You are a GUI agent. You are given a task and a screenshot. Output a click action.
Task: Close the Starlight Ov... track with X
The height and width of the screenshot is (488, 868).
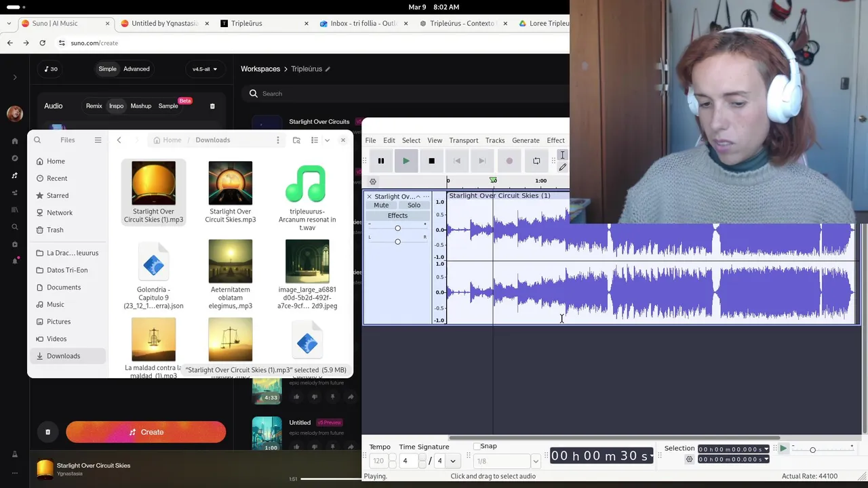click(x=370, y=197)
